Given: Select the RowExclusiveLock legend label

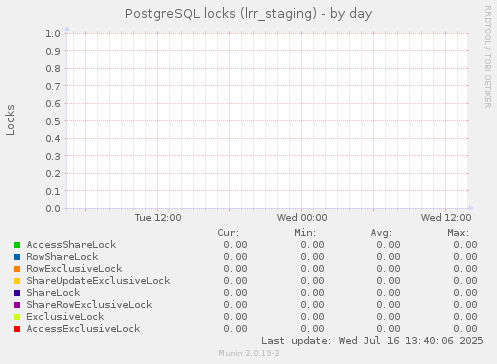Looking at the screenshot, I should click(74, 269).
